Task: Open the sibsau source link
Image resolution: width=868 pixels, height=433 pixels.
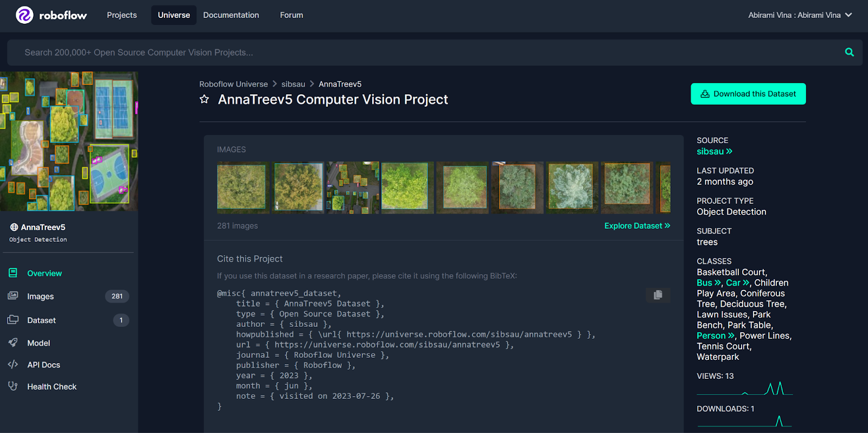Action: (714, 151)
